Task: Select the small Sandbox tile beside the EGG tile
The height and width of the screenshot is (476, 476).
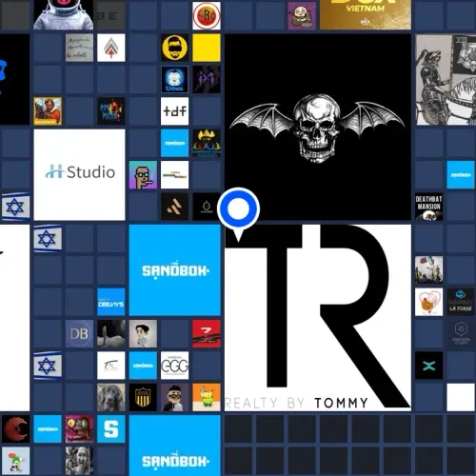Action: pyautogui.click(x=143, y=366)
